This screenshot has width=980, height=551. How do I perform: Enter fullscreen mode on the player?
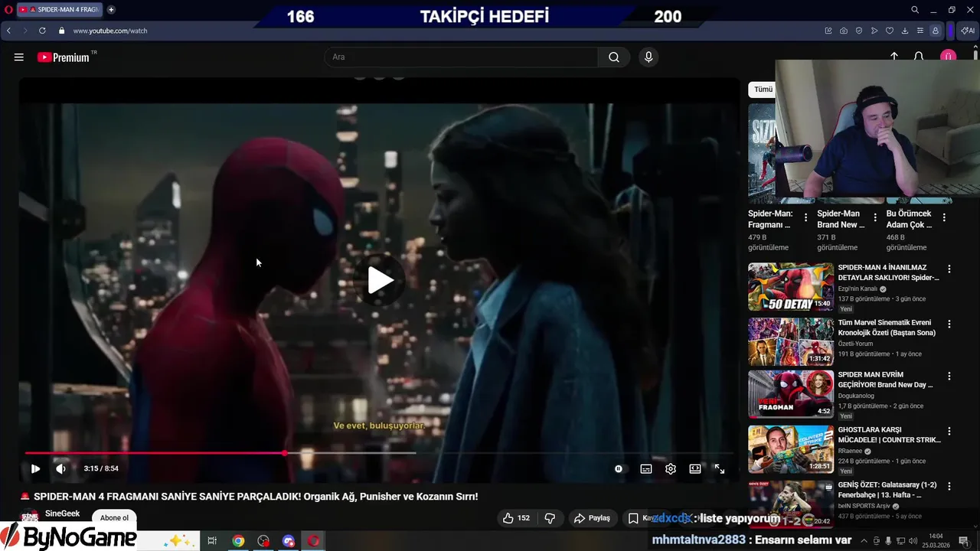point(720,469)
